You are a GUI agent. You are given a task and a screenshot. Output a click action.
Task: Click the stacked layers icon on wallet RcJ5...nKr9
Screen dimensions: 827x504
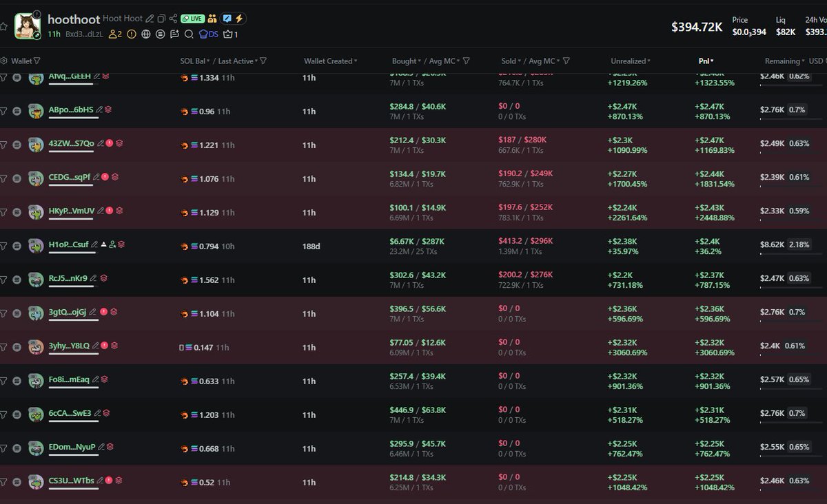click(x=104, y=278)
